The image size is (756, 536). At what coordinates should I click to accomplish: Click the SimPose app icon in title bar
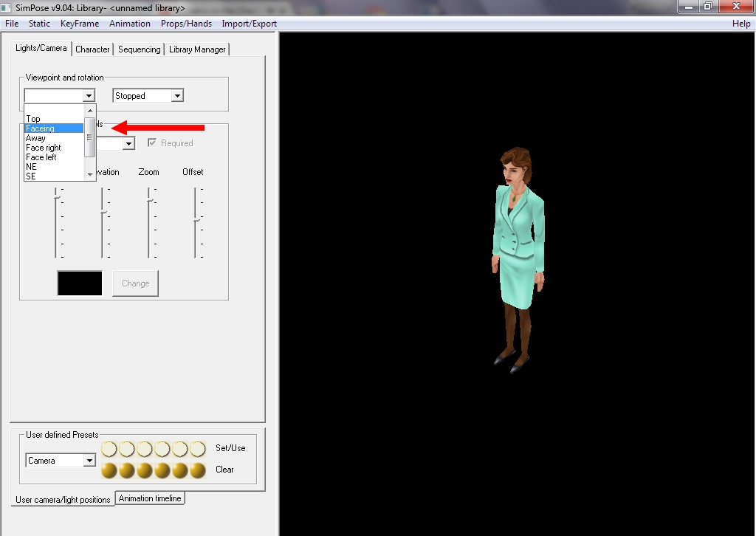point(7,8)
